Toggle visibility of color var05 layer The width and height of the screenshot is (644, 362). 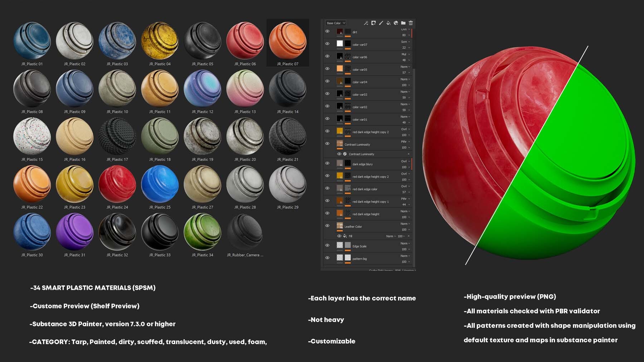click(327, 69)
